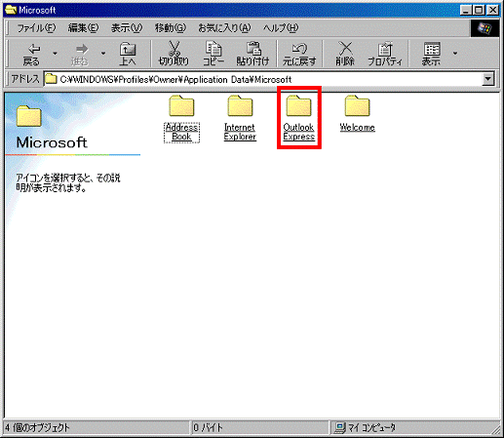
Task: Open the 進む history dropdown arrow
Action: coord(103,54)
